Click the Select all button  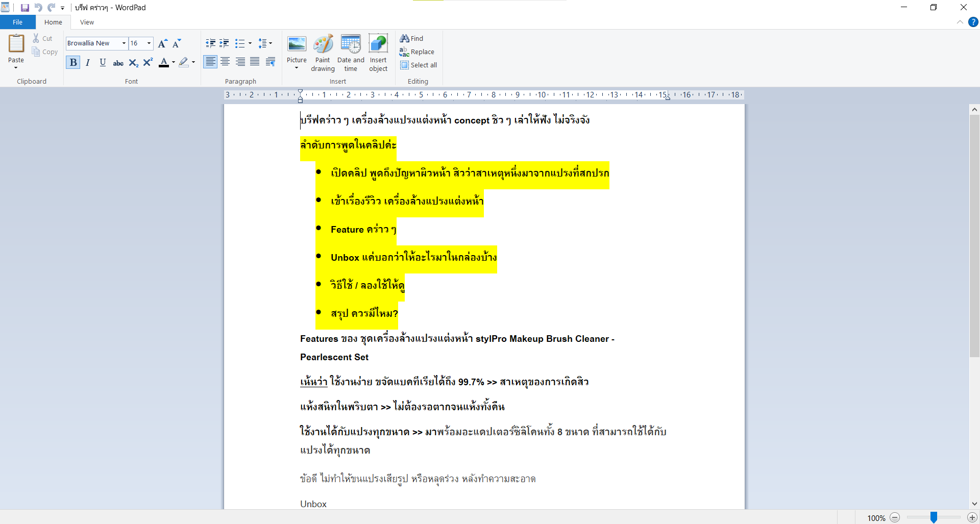pos(419,65)
